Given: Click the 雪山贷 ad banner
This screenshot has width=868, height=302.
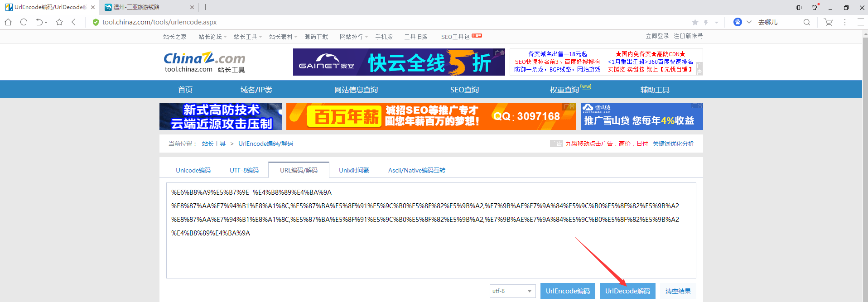Looking at the screenshot, I should (x=642, y=116).
